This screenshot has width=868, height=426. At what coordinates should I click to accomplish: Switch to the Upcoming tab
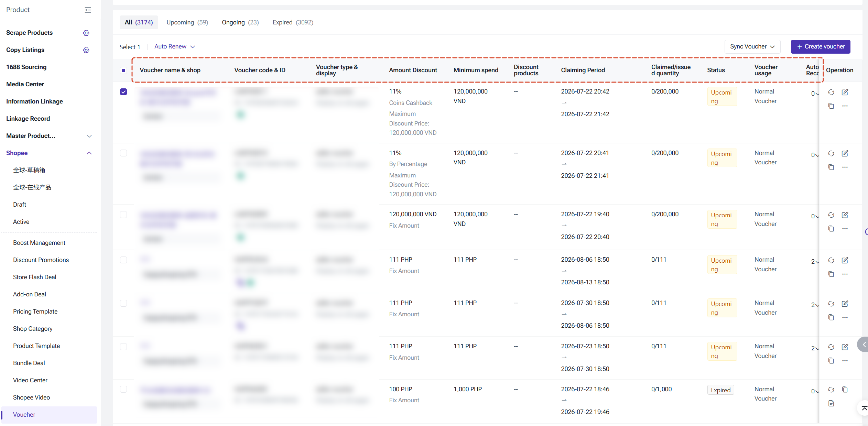click(187, 22)
